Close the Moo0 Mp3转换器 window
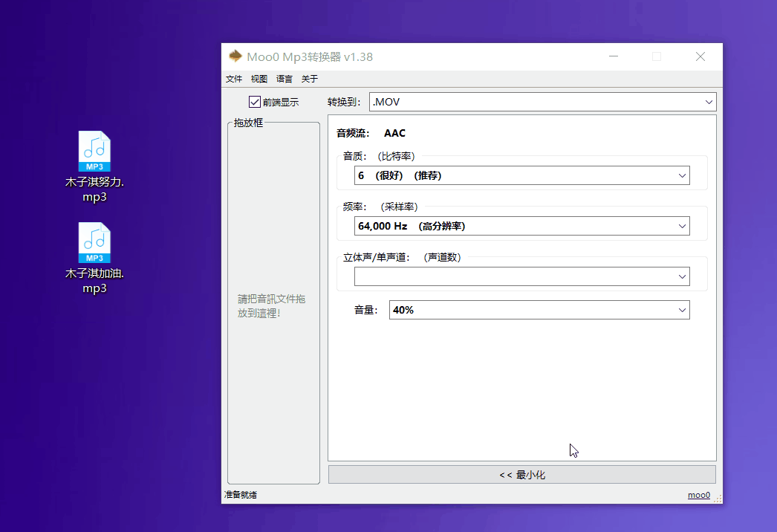Image resolution: width=777 pixels, height=532 pixels. [x=700, y=56]
